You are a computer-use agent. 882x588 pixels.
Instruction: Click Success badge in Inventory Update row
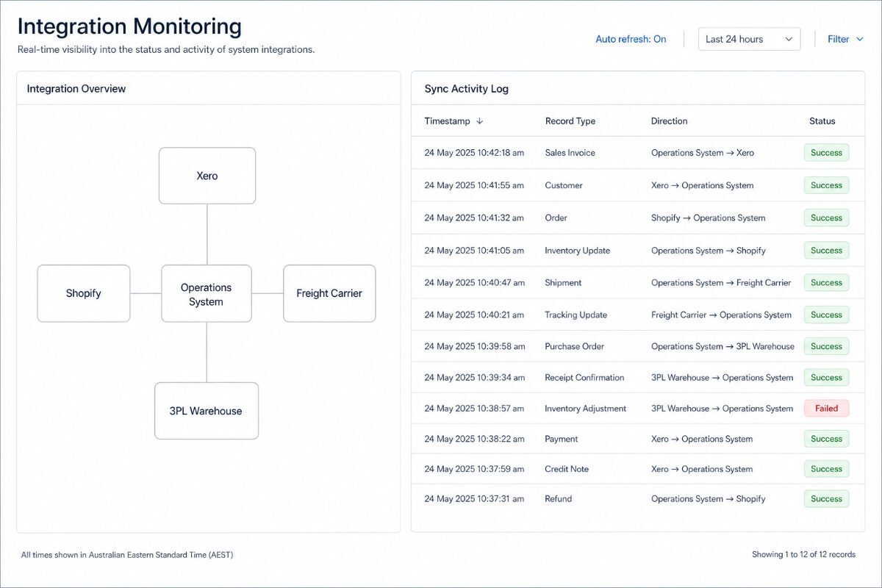(826, 251)
